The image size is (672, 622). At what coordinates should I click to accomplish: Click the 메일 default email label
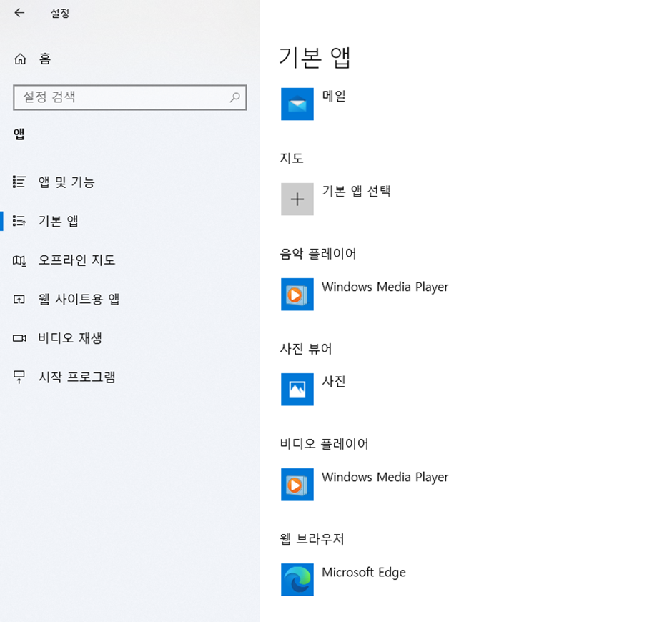click(334, 96)
